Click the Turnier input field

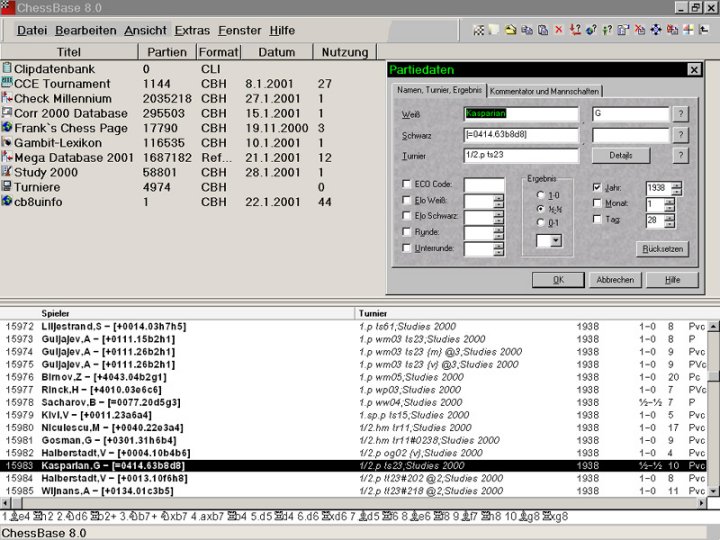521,155
